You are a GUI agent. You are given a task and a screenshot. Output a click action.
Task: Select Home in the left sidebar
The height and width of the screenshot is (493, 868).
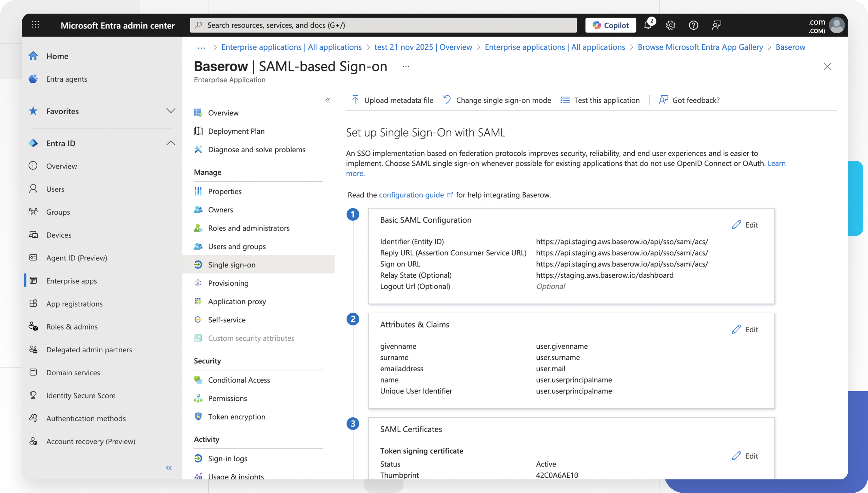coord(57,56)
